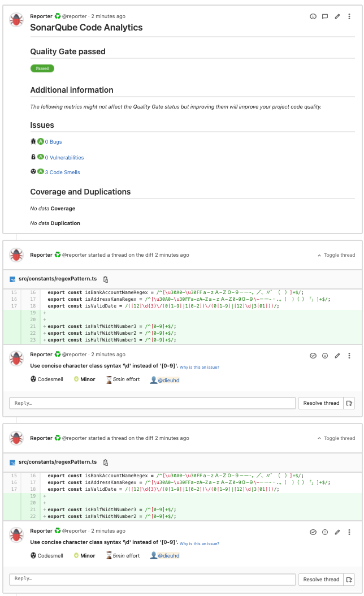Open regexPattern.ts file link in second thread
The height and width of the screenshot is (596, 364).
pos(58,462)
